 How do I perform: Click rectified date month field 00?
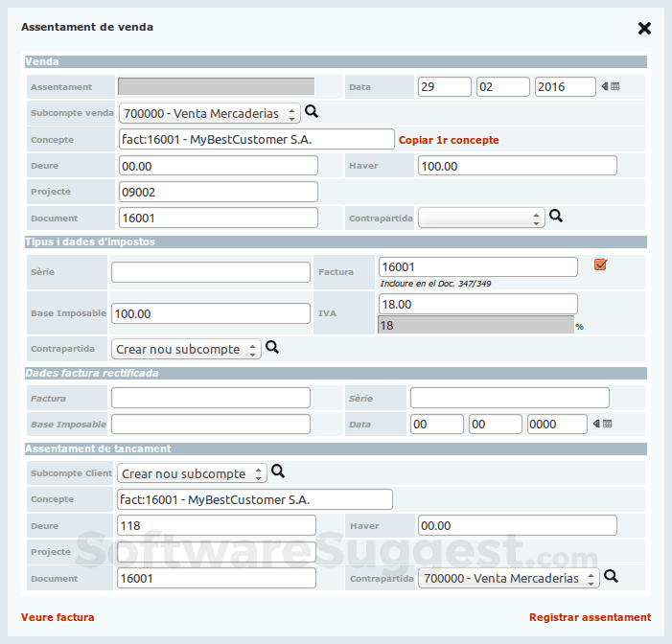(495, 425)
